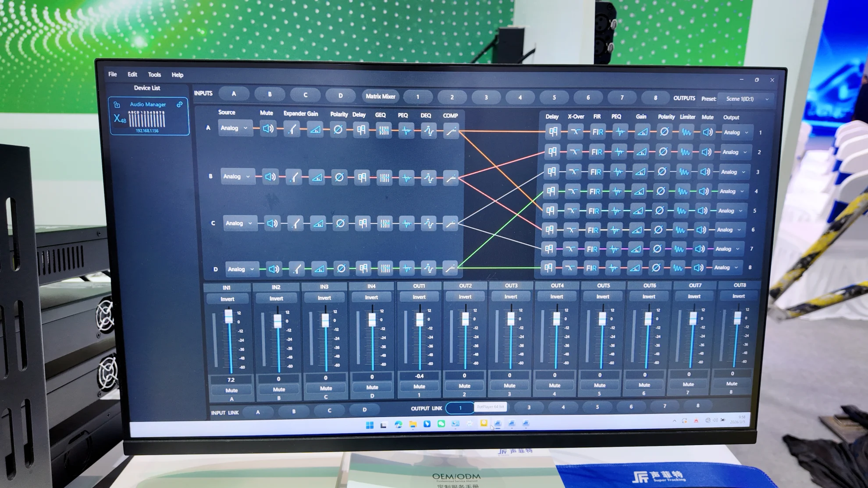The width and height of the screenshot is (868, 488).
Task: Toggle Invert on IN1 channel
Action: (227, 299)
